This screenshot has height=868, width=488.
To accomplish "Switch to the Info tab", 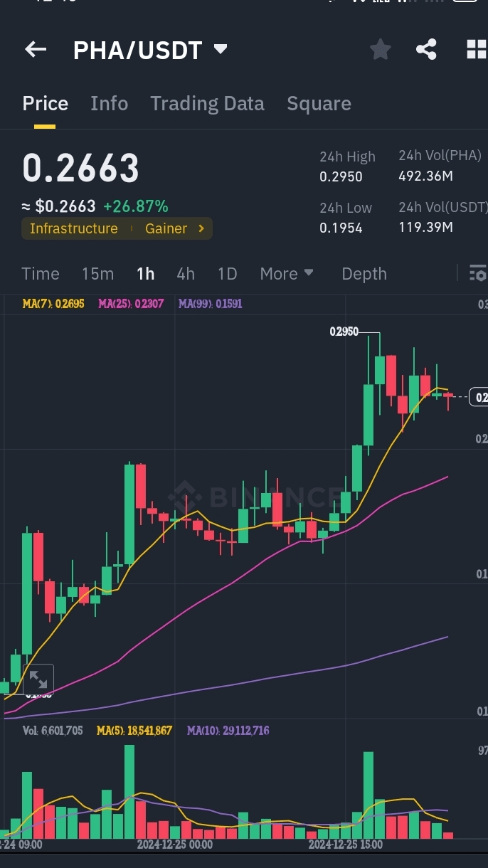I will tap(109, 104).
